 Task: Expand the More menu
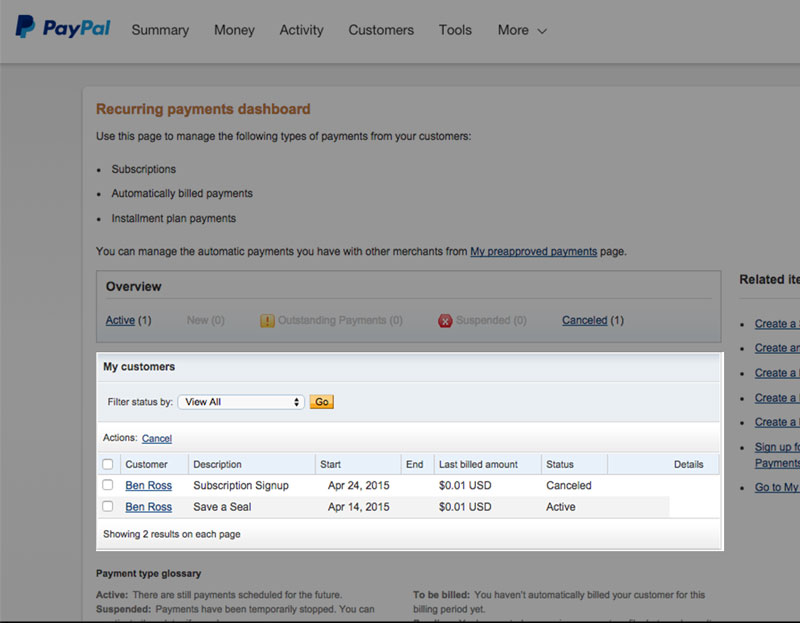pyautogui.click(x=522, y=30)
